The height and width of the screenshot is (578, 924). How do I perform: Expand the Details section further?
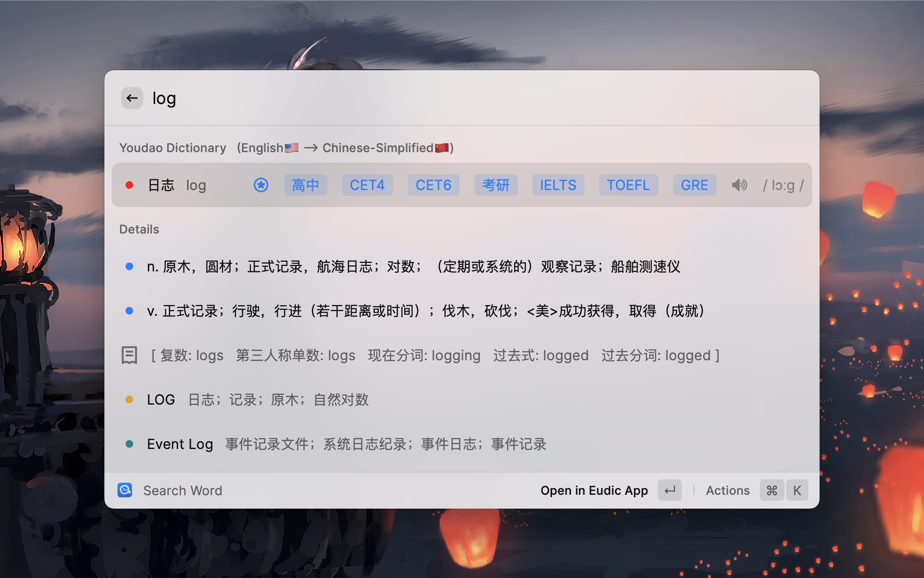(139, 229)
